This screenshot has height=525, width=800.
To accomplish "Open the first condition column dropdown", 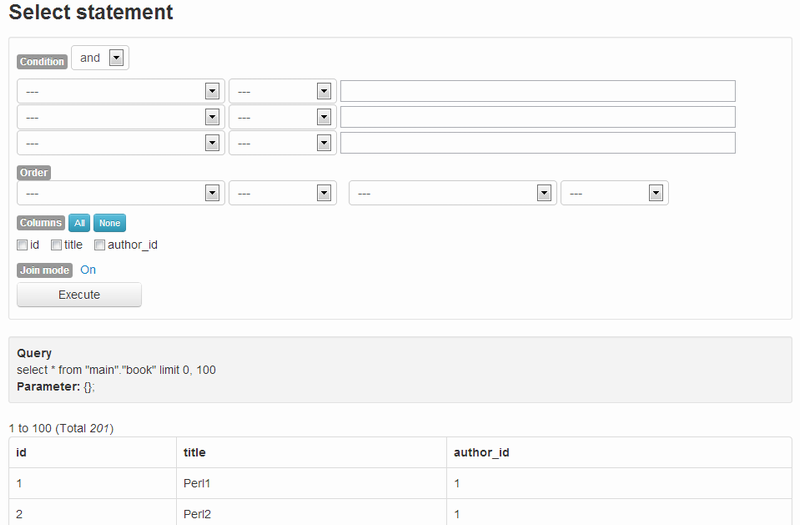I will [120, 91].
